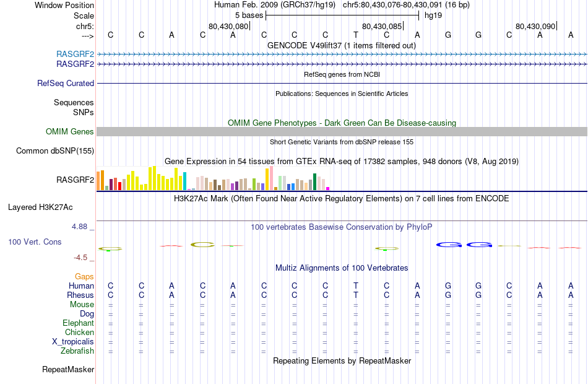The width and height of the screenshot is (588, 384).
Task: Click 'Gene Expression in 54 tissues from GTEx' title
Action: tap(342, 162)
